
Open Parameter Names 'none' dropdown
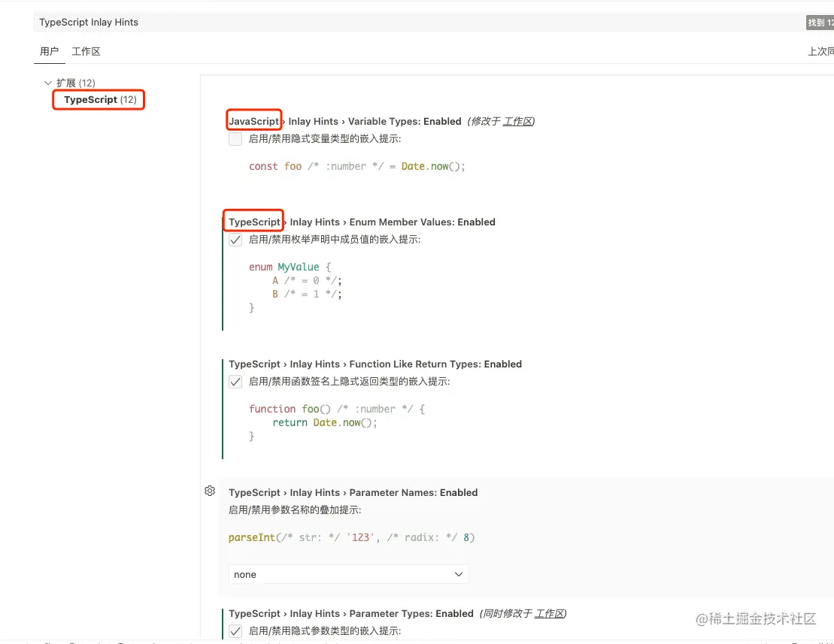[x=348, y=574]
